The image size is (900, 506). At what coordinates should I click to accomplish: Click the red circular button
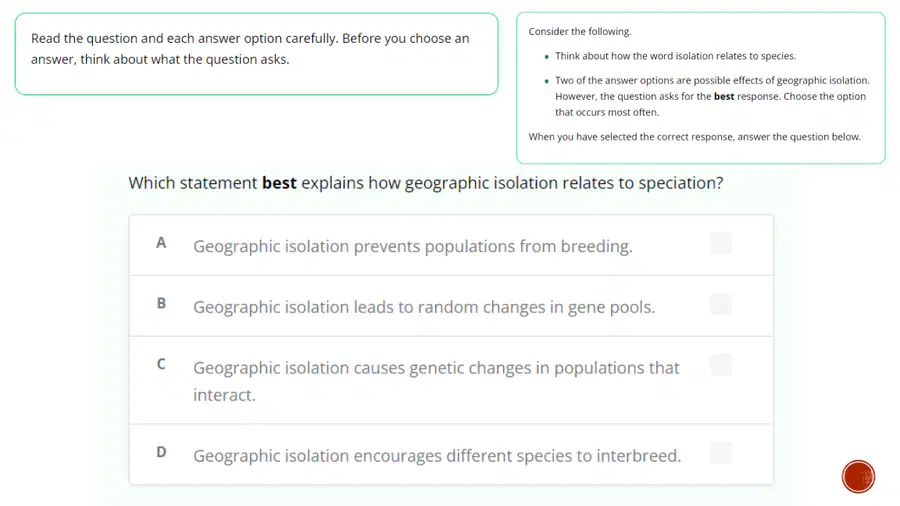[x=858, y=476]
